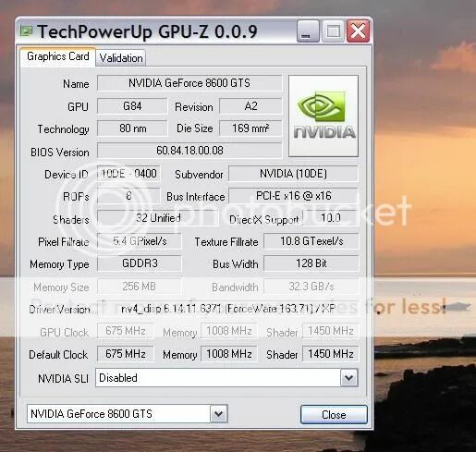Click the DirectX Support field 10.0
Viewport: 476px width, 452px height.
(331, 218)
